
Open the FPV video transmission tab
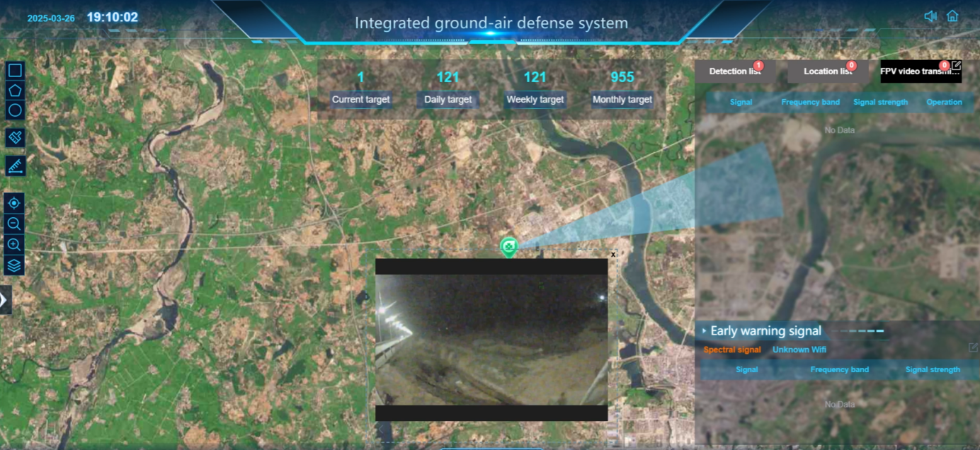click(x=916, y=71)
